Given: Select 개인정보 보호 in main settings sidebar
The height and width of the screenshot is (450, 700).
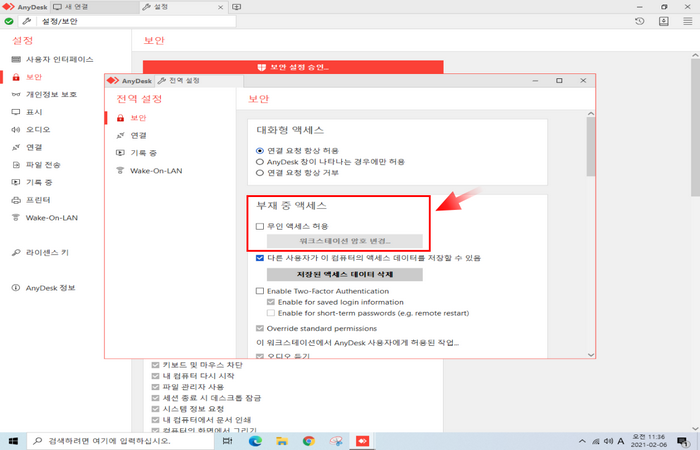Looking at the screenshot, I should click(x=45, y=95).
